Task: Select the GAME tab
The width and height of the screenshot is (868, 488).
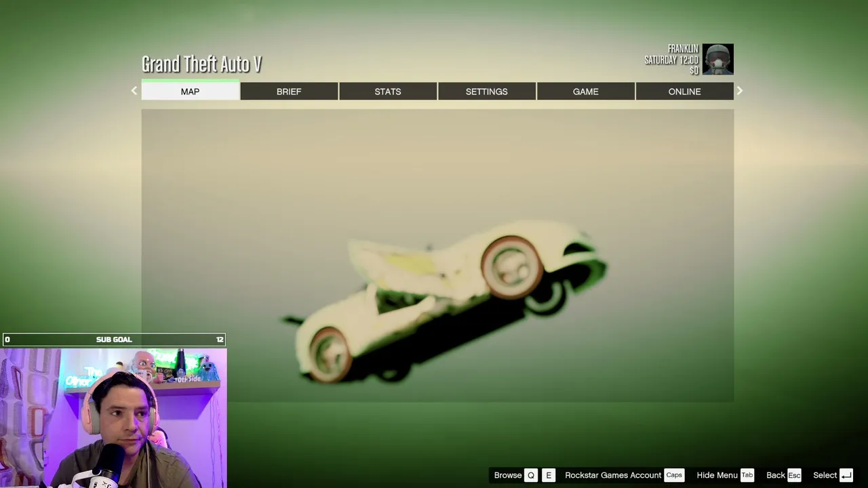Action: point(586,91)
